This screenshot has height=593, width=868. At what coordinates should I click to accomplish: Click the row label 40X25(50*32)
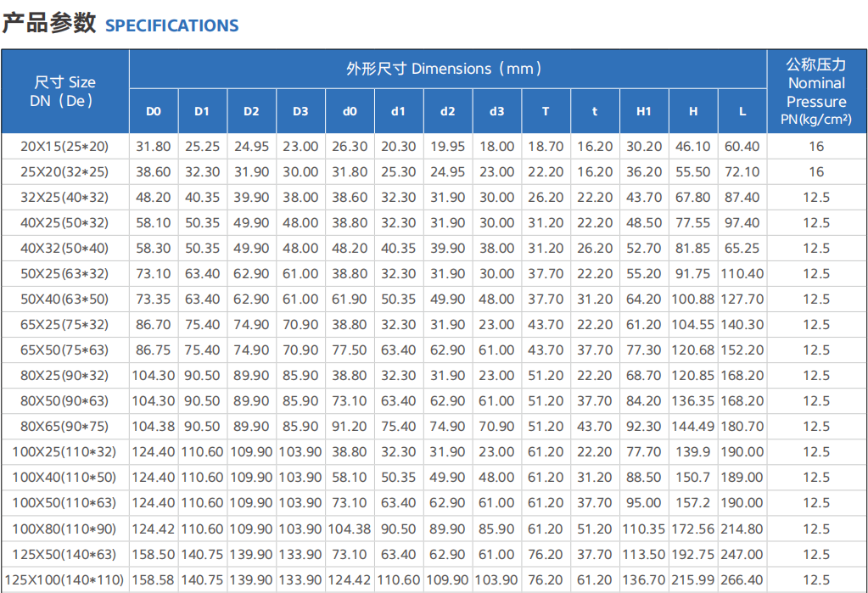(64, 223)
